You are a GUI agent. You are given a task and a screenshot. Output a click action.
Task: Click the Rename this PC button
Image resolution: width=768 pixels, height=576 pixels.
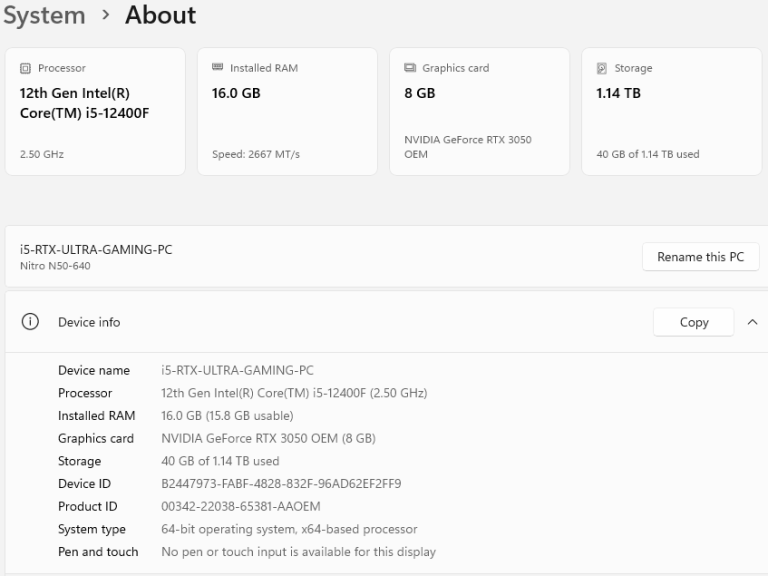[700, 257]
